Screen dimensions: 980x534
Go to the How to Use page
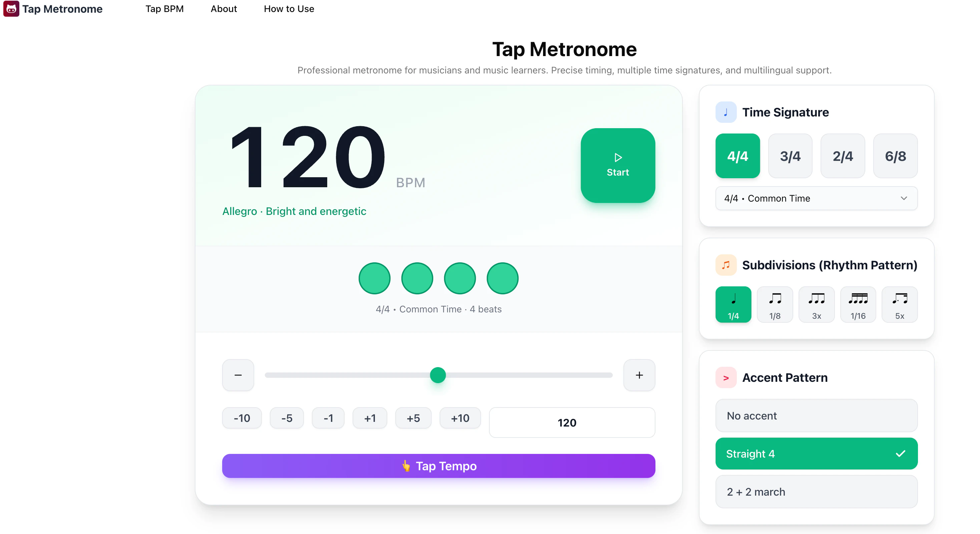click(x=289, y=9)
